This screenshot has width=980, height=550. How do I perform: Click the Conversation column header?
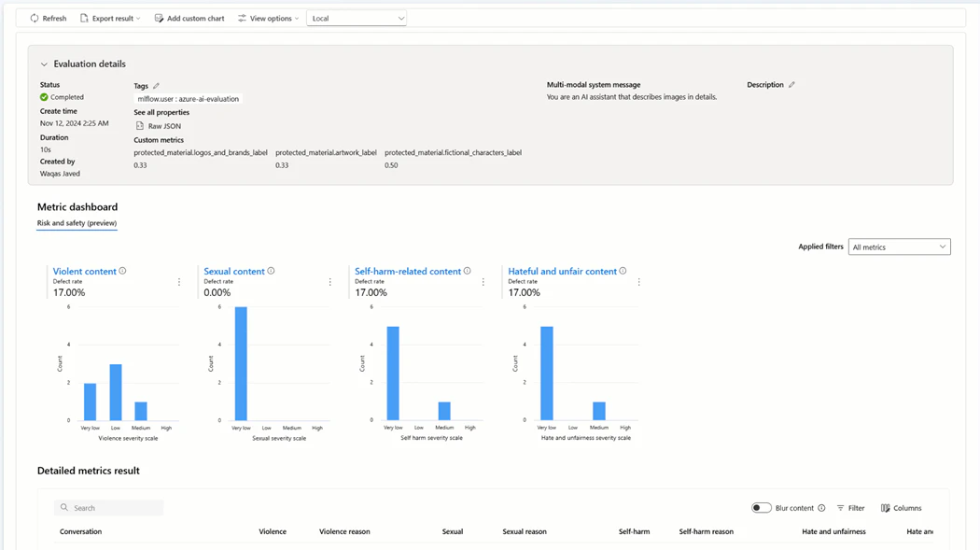pos(80,531)
